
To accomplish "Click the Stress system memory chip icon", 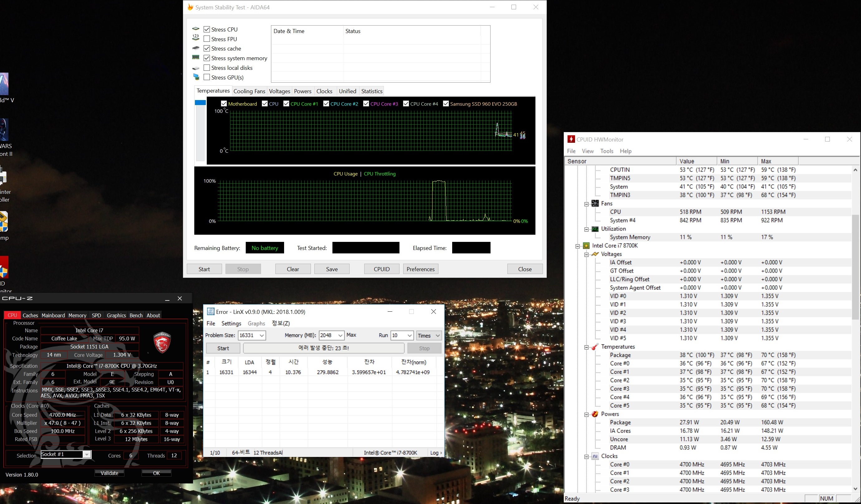I will [x=196, y=58].
